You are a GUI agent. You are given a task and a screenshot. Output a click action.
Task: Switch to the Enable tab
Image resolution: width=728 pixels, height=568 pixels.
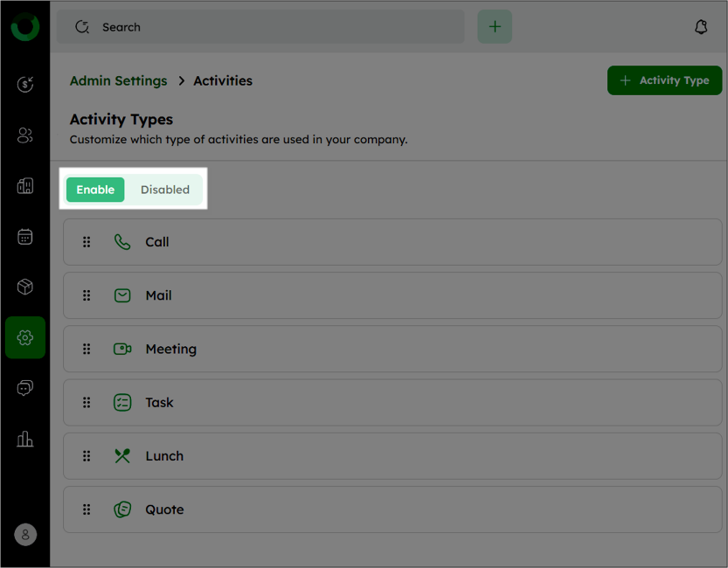coord(95,190)
